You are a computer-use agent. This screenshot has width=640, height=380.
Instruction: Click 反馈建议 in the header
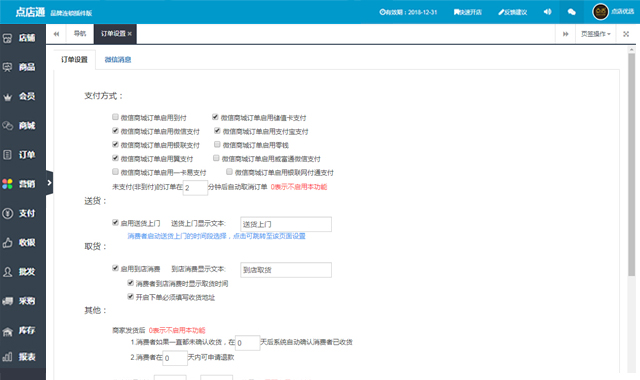coord(513,12)
